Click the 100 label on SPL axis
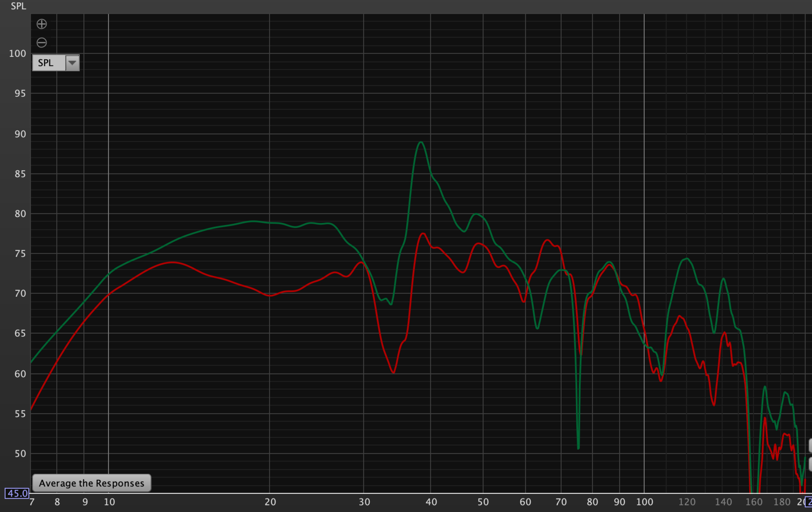This screenshot has width=812, height=512. click(x=18, y=54)
